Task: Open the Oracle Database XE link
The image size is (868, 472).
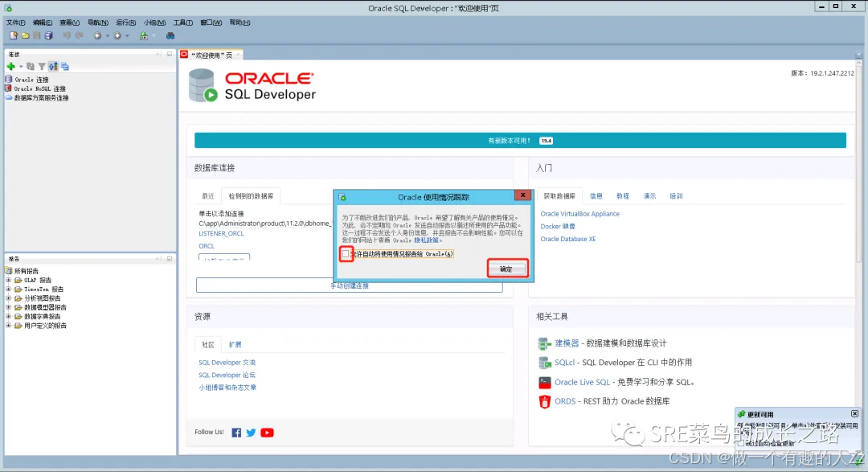Action: (568, 240)
